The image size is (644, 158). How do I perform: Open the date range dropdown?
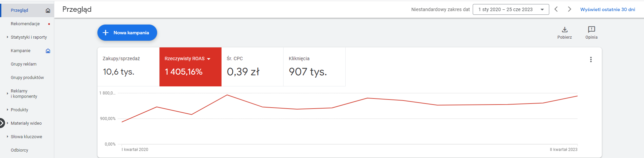click(511, 9)
